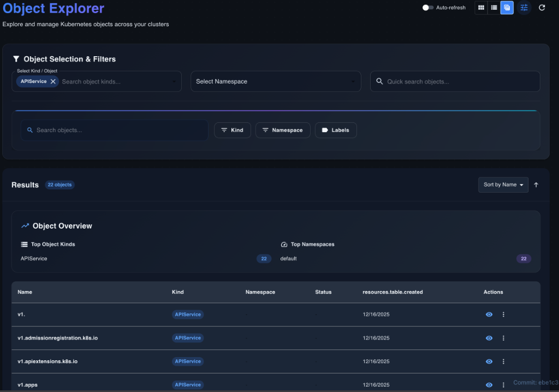Image resolution: width=559 pixels, height=392 pixels.
Task: Click eye icon for v1.apps row
Action: (489, 385)
